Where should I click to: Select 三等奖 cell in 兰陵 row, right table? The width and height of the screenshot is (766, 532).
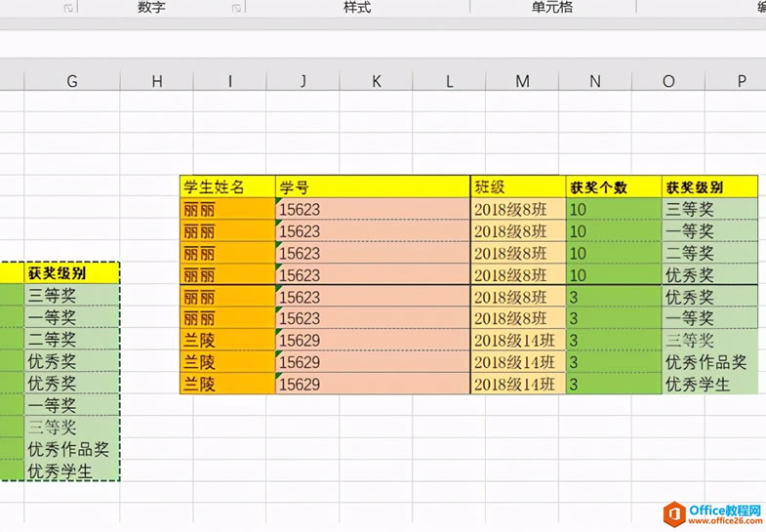tap(709, 340)
